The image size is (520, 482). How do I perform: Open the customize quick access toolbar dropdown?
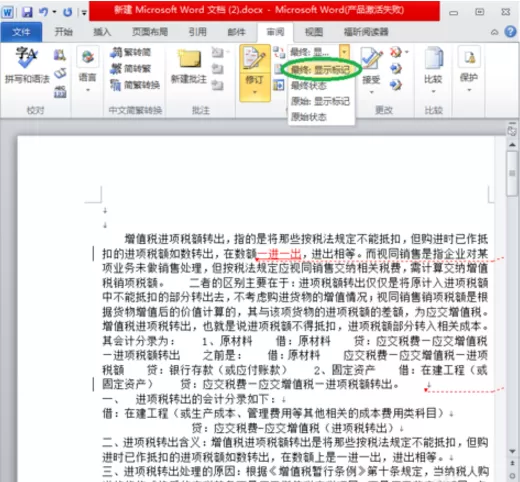(x=84, y=13)
